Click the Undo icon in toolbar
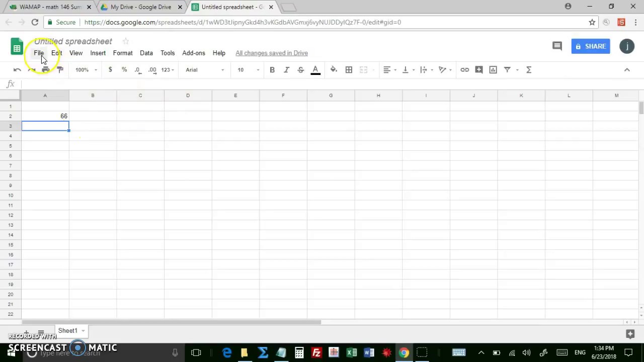Image resolution: width=644 pixels, height=362 pixels. 17,70
